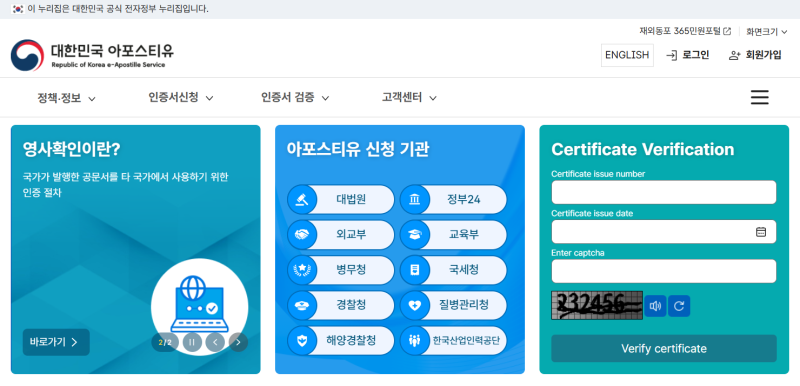
Task: Expand the 인증서 검증 menu
Action: pyautogui.click(x=295, y=97)
